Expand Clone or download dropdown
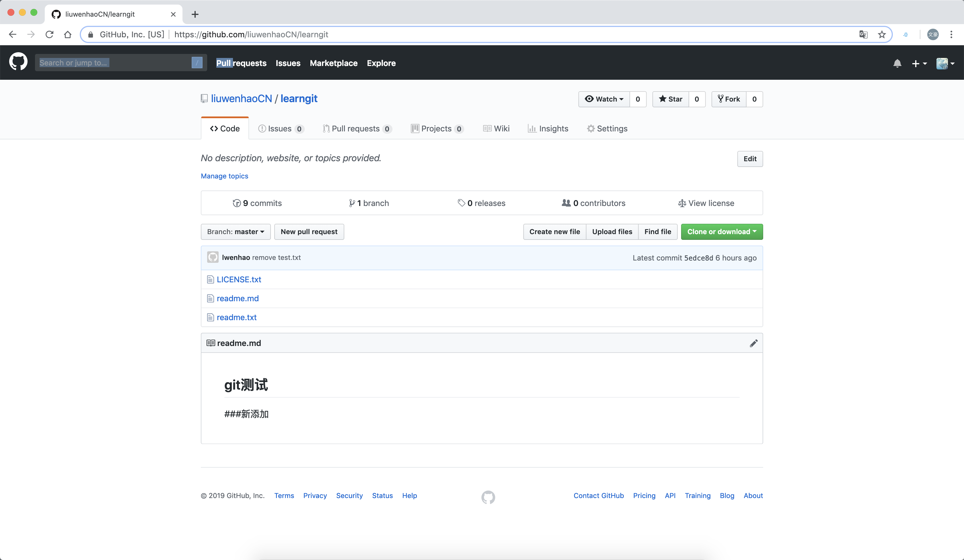This screenshot has height=560, width=964. tap(722, 232)
